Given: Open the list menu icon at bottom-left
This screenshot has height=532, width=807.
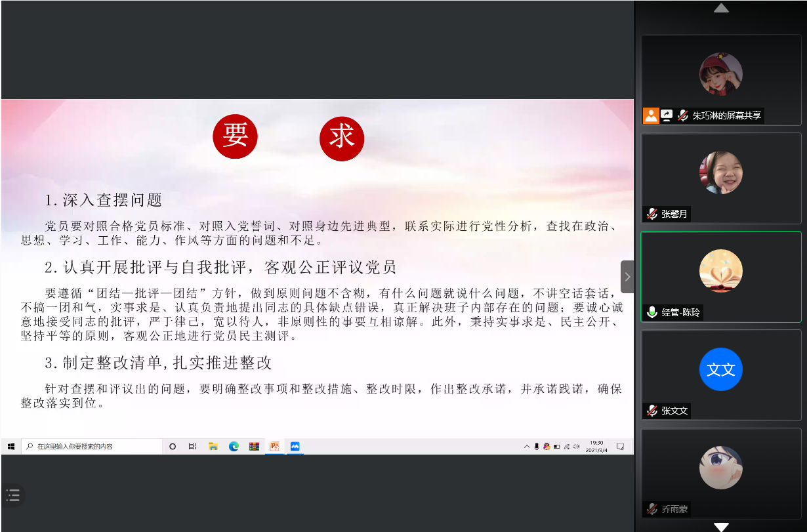Looking at the screenshot, I should (13, 495).
